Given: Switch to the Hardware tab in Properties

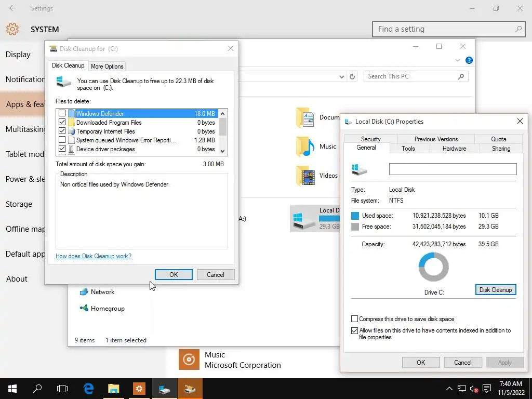Looking at the screenshot, I should 454,149.
